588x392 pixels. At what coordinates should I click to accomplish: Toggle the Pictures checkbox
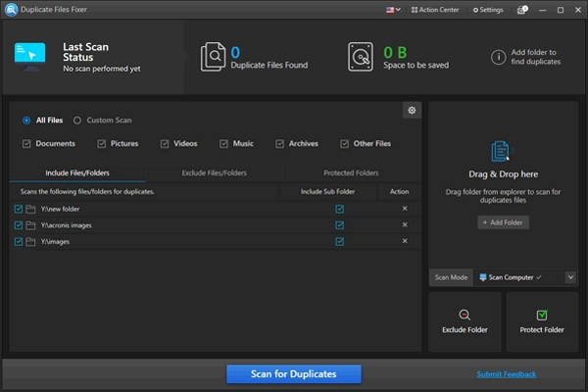click(x=101, y=144)
